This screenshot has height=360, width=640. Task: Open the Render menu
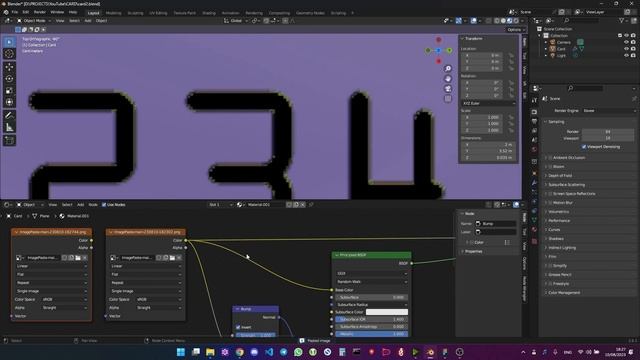(x=40, y=12)
